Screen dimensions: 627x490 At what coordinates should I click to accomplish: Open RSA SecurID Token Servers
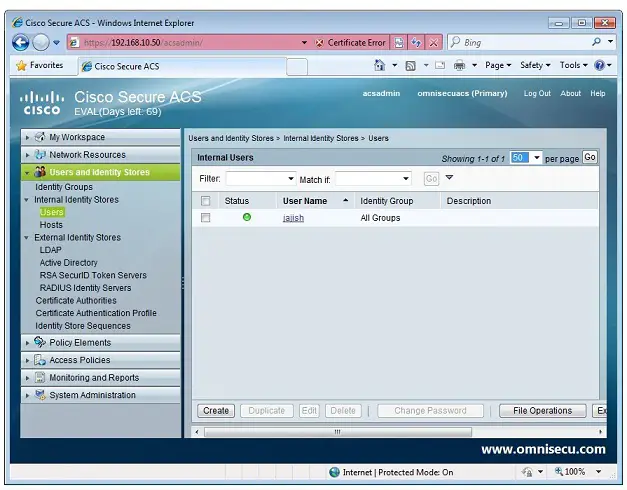[x=93, y=275]
